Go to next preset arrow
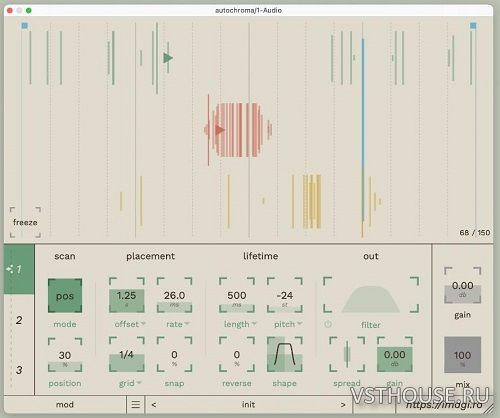 [x=343, y=405]
